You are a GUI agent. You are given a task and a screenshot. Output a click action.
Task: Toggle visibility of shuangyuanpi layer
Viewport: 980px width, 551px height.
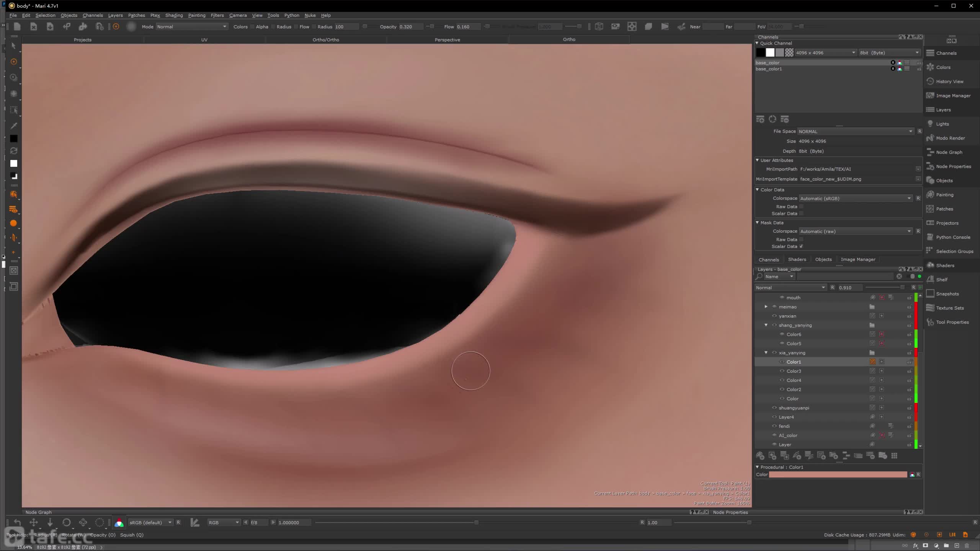coord(774,408)
